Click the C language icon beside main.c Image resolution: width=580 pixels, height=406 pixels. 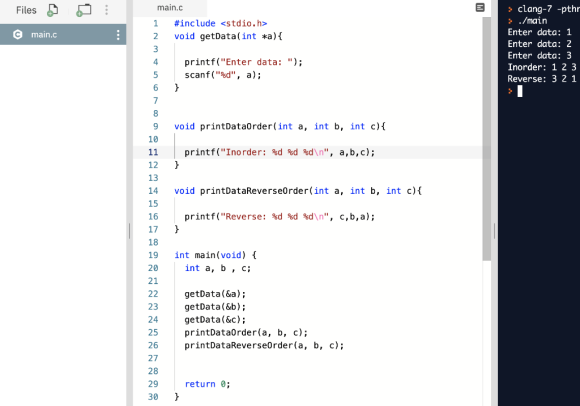[x=17, y=34]
